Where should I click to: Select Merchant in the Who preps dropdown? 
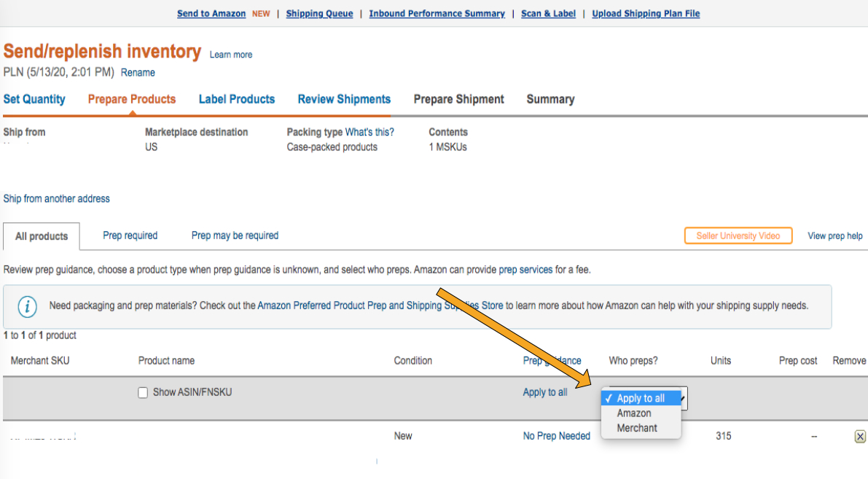636,428
